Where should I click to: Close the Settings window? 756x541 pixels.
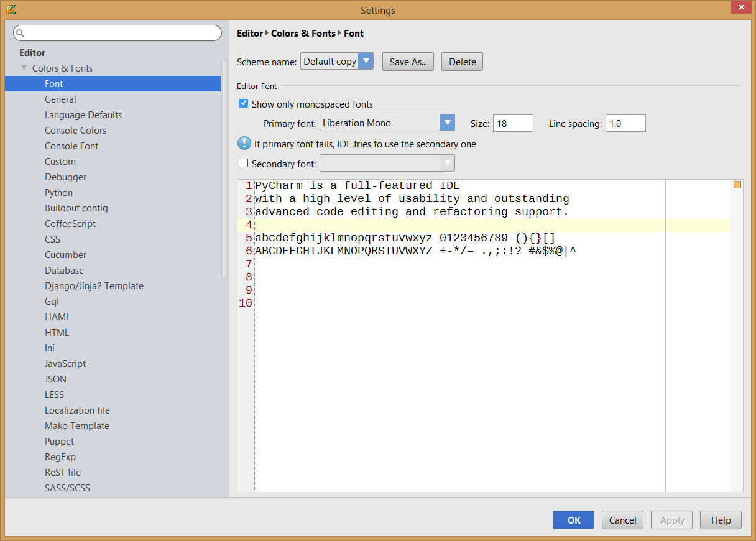point(740,7)
